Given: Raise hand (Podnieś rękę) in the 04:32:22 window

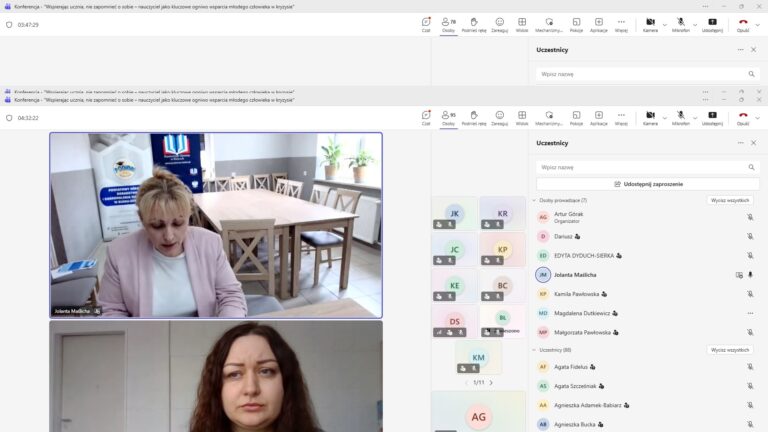Looking at the screenshot, I should click(474, 118).
